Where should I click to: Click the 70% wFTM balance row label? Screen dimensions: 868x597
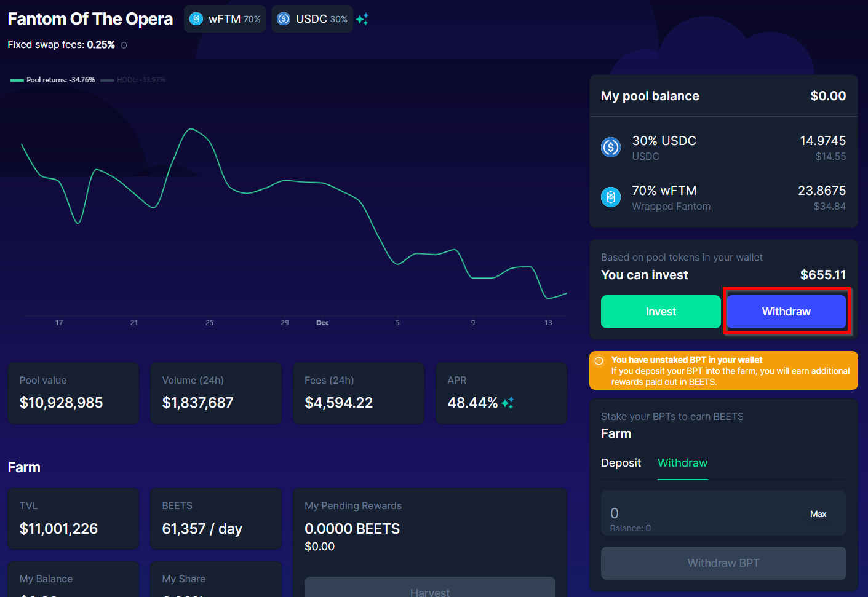coord(664,191)
